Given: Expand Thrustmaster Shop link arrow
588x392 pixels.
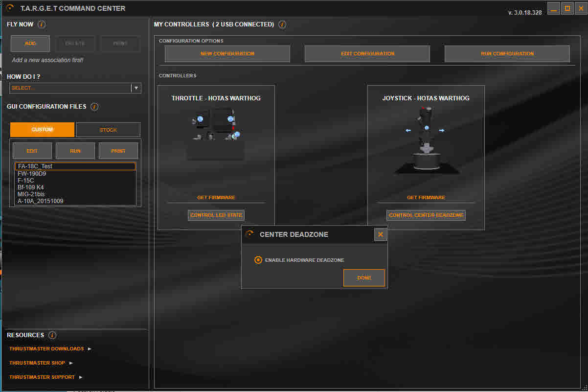Looking at the screenshot, I should [71, 363].
